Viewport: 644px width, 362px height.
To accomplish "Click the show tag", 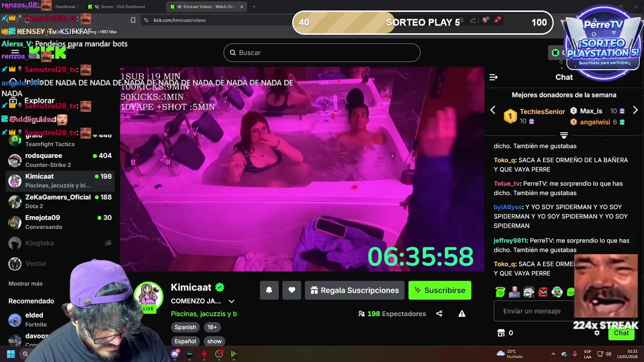I will [214, 341].
